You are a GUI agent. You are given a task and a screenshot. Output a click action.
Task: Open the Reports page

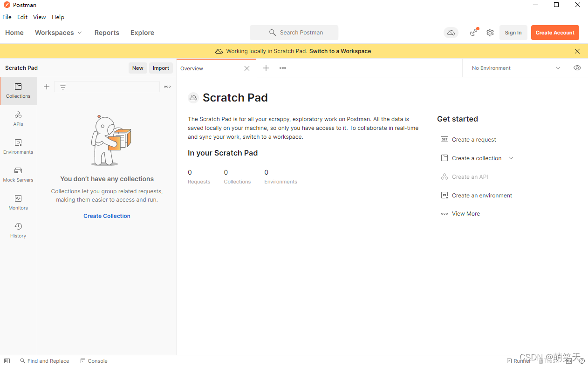pyautogui.click(x=107, y=33)
